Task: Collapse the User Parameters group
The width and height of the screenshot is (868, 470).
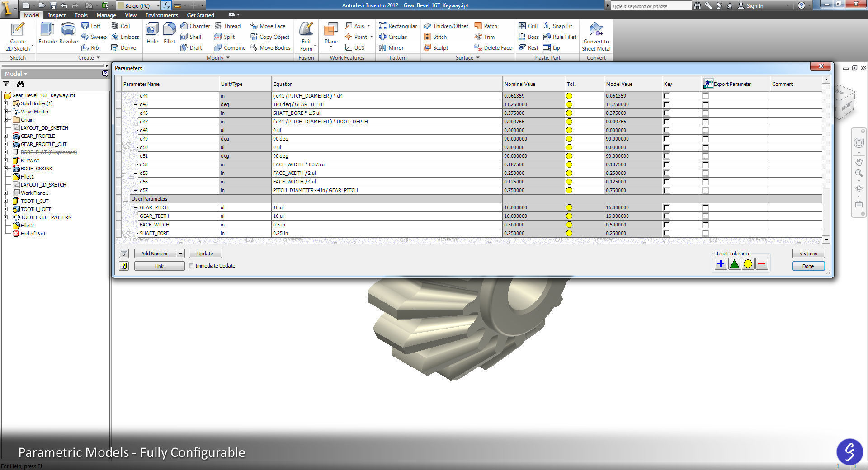Action: coord(127,199)
